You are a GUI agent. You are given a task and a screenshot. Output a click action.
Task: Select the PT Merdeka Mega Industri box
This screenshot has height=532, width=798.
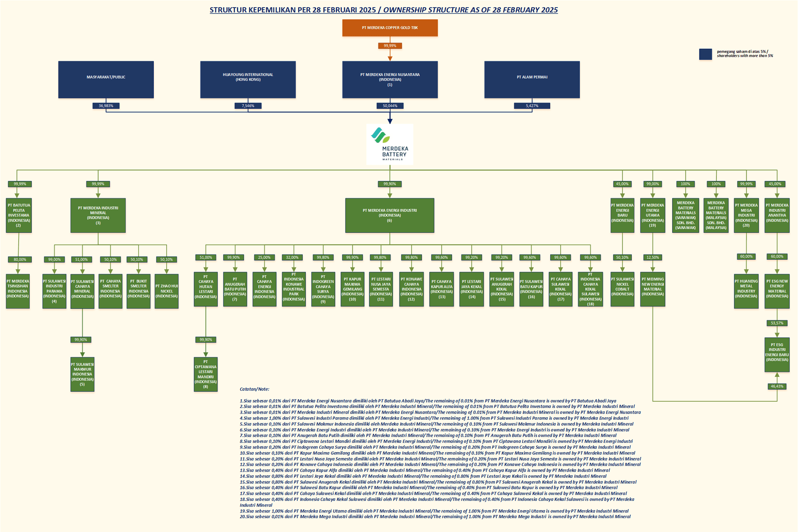[x=746, y=215]
